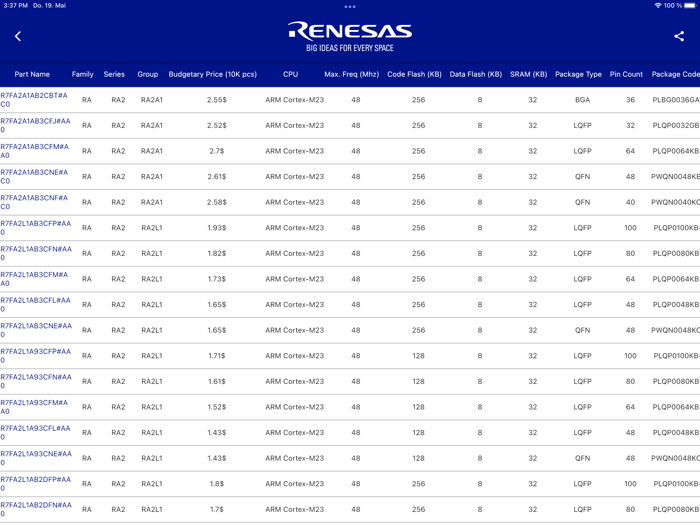The height and width of the screenshot is (525, 700).
Task: Select the 1.61$ price cell
Action: pyautogui.click(x=217, y=381)
